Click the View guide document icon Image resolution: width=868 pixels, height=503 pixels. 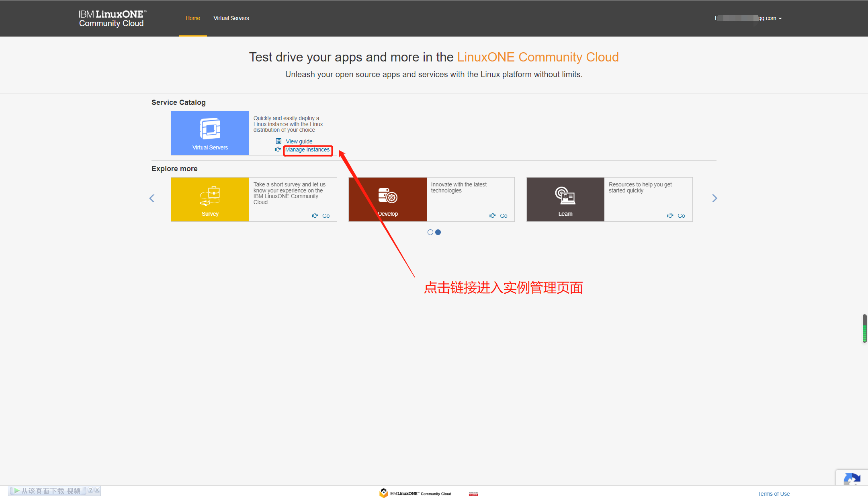tap(278, 141)
